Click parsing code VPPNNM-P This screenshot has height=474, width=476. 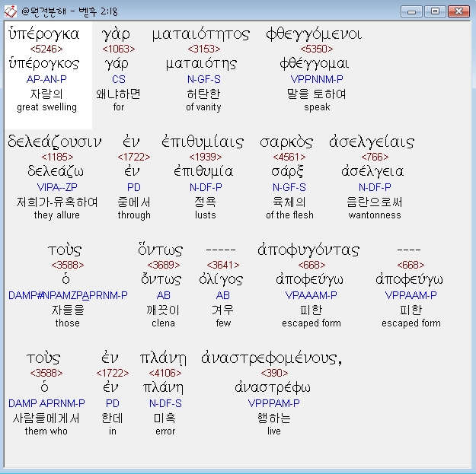317,79
